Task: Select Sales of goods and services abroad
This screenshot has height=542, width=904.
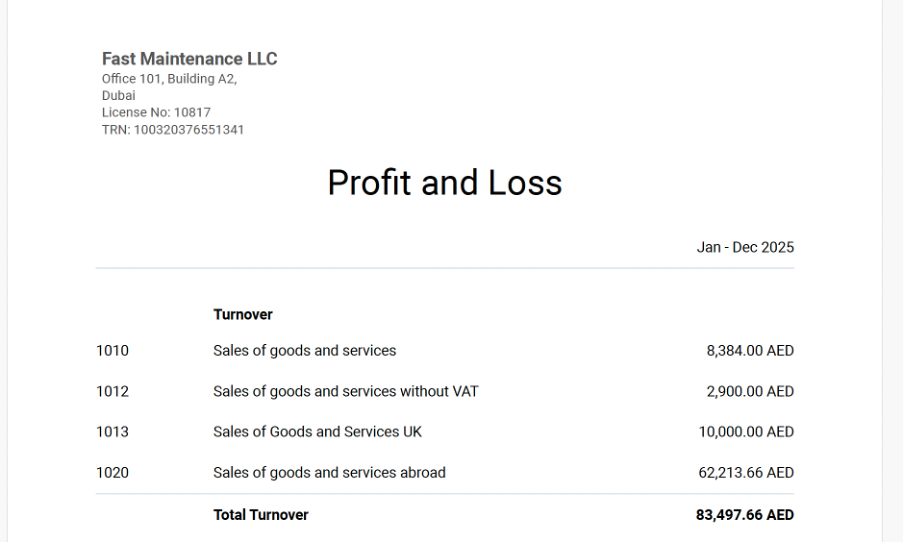Action: (329, 473)
